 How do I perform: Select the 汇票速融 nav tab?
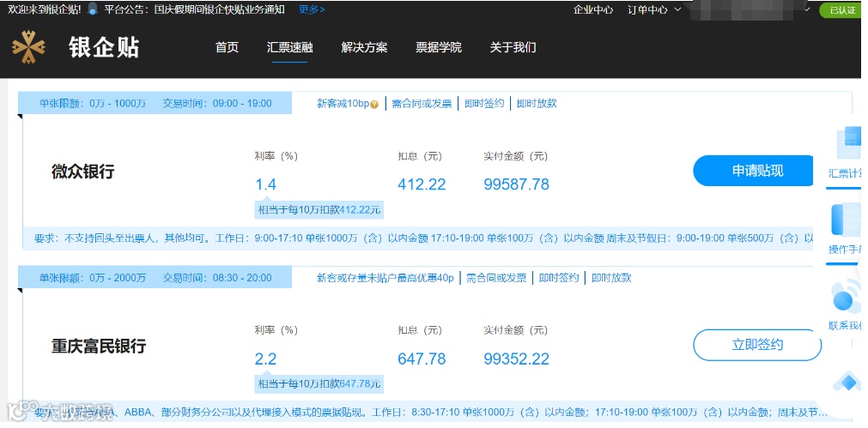pyautogui.click(x=290, y=47)
